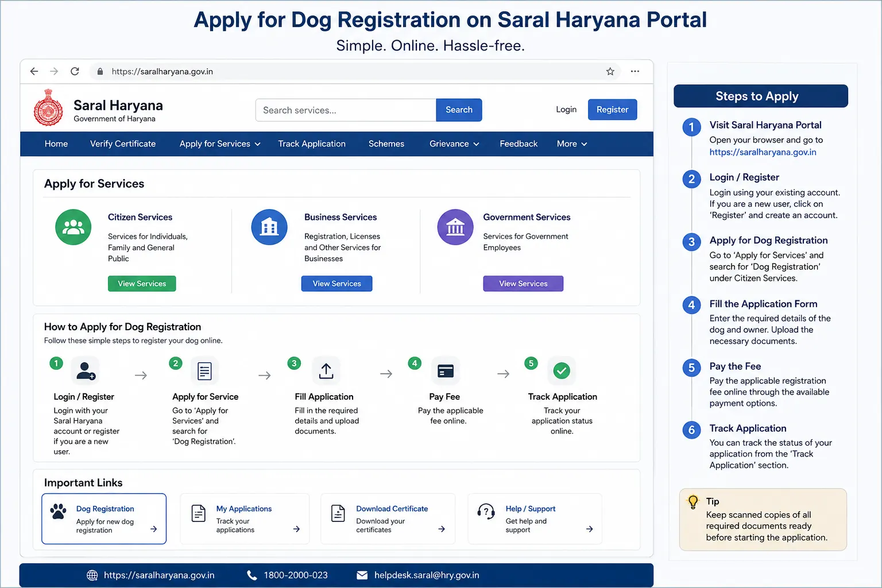Click the browser address bar URL
This screenshot has width=882, height=588.
point(163,71)
